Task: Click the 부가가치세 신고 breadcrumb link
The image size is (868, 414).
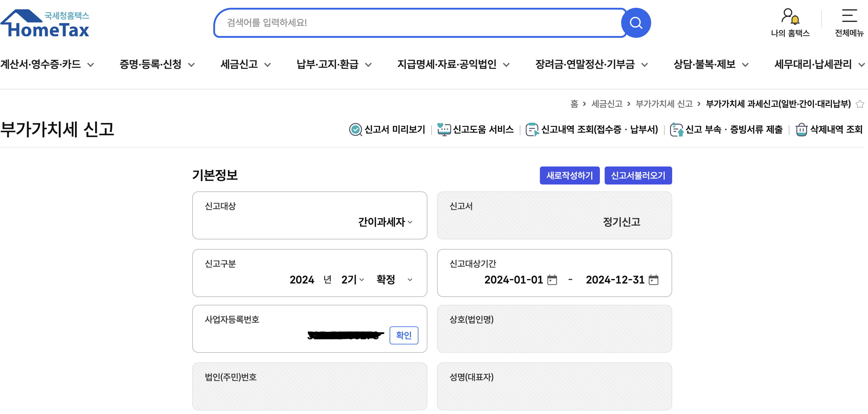Action: pos(665,104)
